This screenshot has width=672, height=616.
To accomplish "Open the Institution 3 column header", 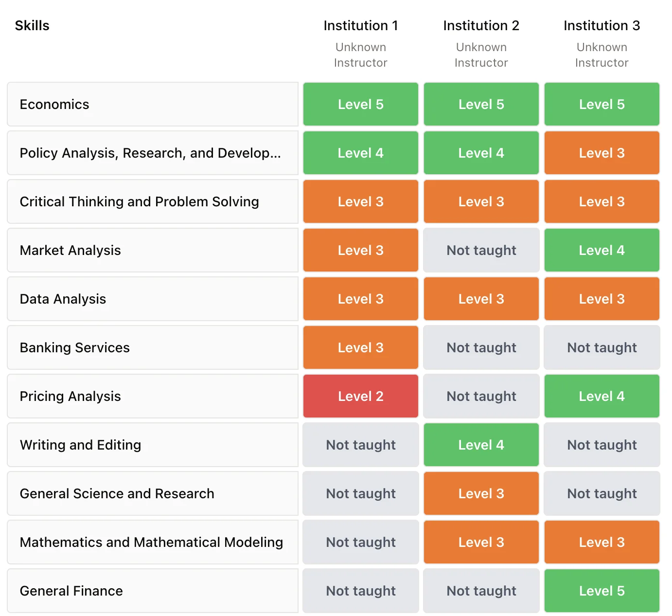I will [x=601, y=25].
